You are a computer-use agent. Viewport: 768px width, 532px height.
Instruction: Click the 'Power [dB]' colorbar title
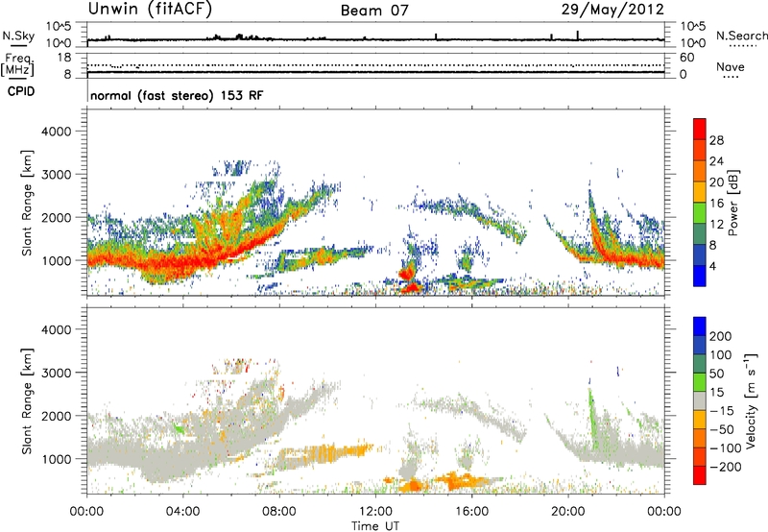[732, 203]
